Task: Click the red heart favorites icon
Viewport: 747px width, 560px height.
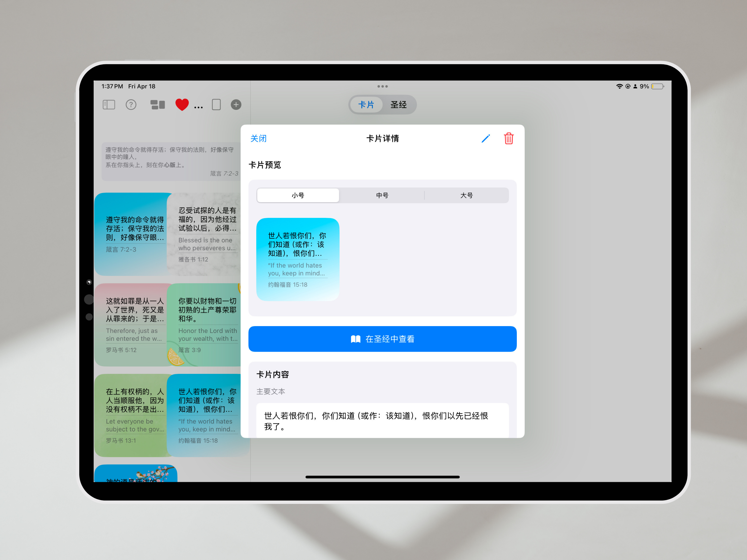Action: point(182,105)
